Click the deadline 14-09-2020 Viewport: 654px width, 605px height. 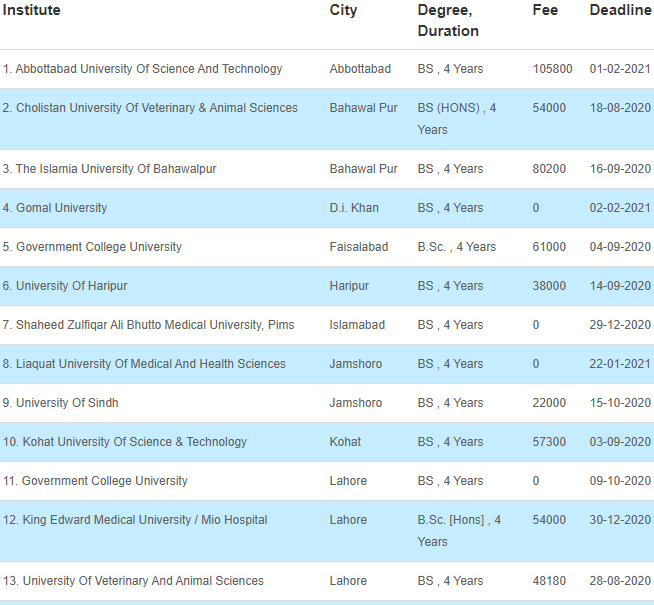(x=620, y=286)
